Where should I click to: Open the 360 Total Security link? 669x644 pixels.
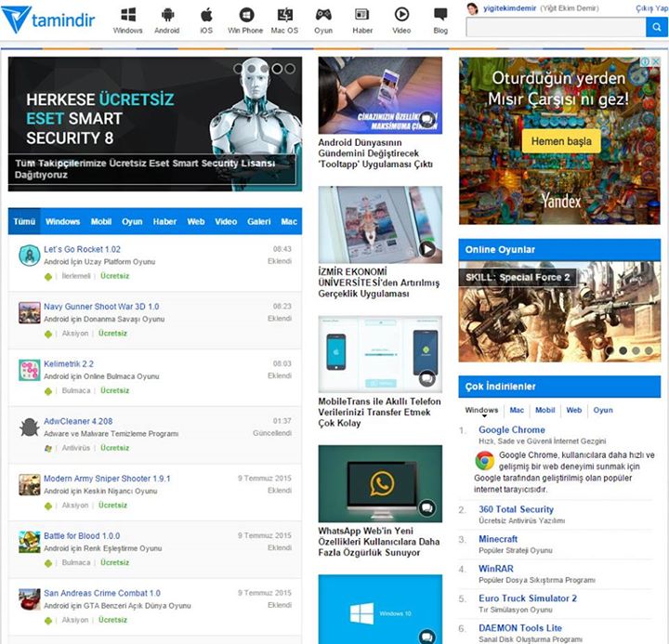[x=517, y=509]
